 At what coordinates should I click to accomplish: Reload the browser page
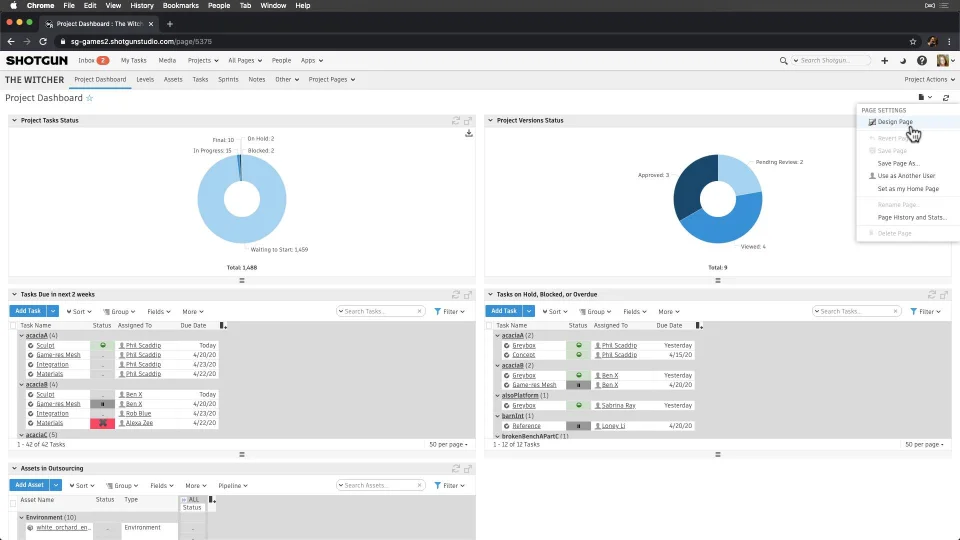click(43, 42)
